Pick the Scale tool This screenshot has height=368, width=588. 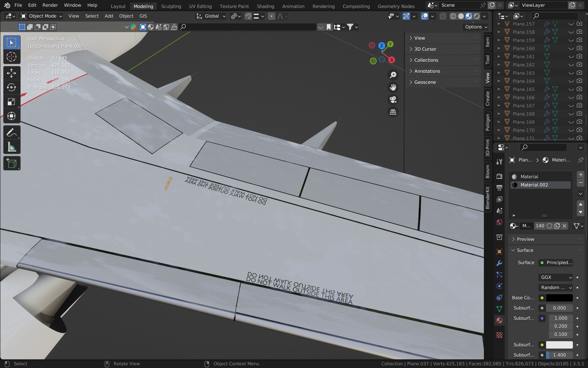pos(11,101)
